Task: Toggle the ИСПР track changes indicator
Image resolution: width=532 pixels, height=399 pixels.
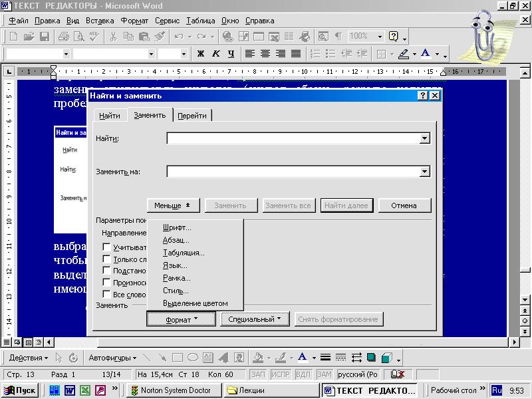Action: point(280,374)
